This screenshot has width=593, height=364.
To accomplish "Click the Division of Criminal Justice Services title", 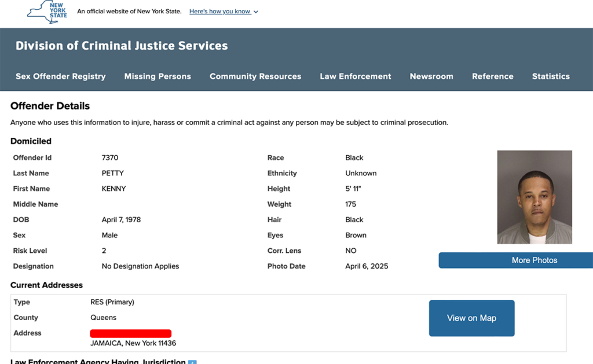I will pos(122,46).
